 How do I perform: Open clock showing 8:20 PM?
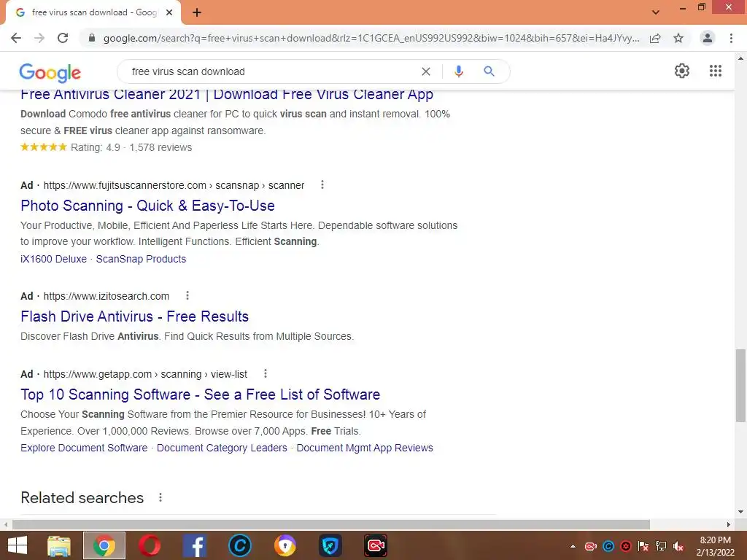pyautogui.click(x=715, y=546)
